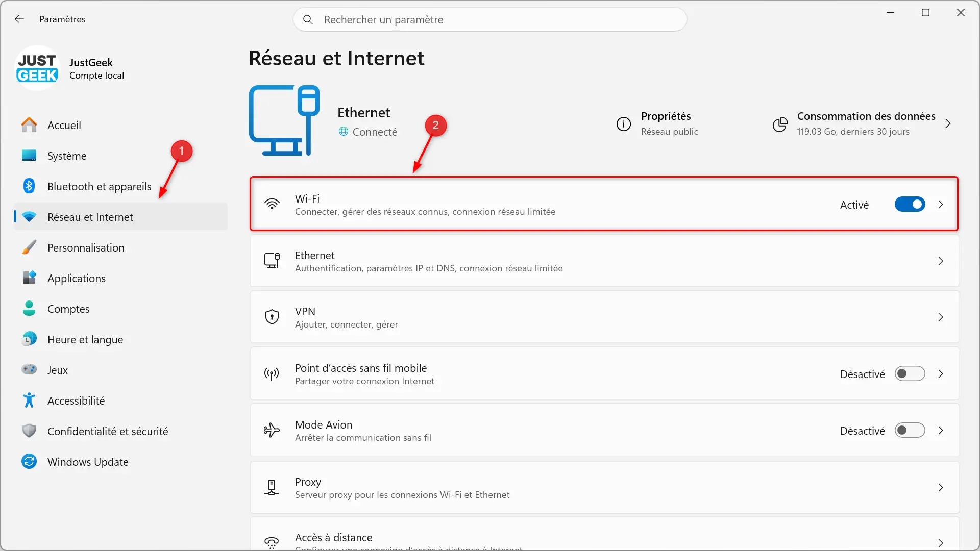Click the Accessibilité figure icon
980x551 pixels.
[x=29, y=400]
